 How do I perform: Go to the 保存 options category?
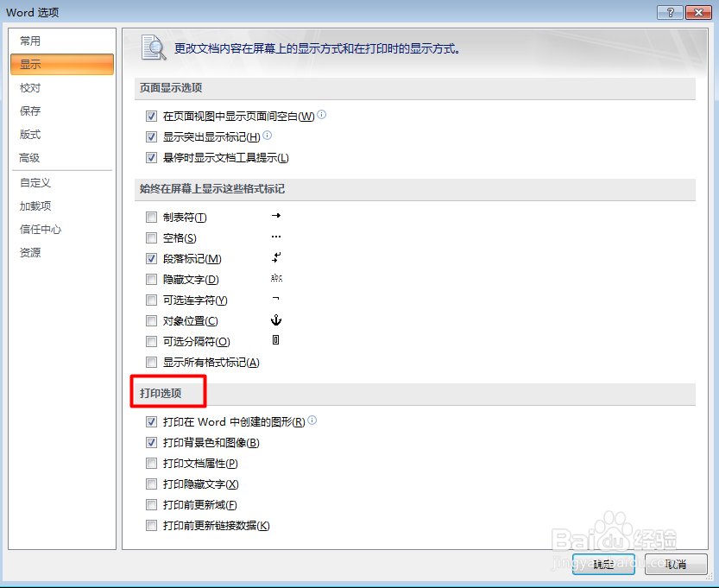click(30, 111)
